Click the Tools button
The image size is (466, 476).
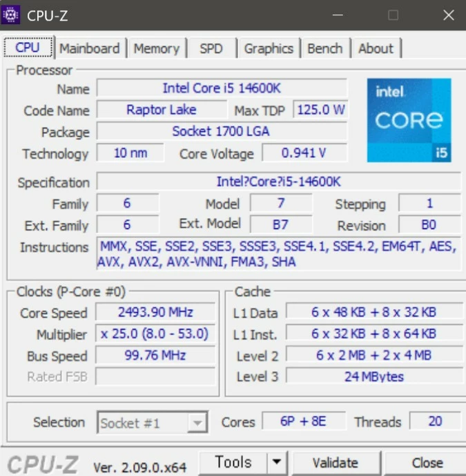point(233,462)
